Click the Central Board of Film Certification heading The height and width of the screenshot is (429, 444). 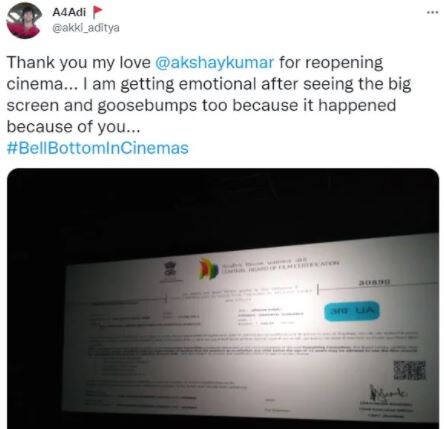click(281, 265)
